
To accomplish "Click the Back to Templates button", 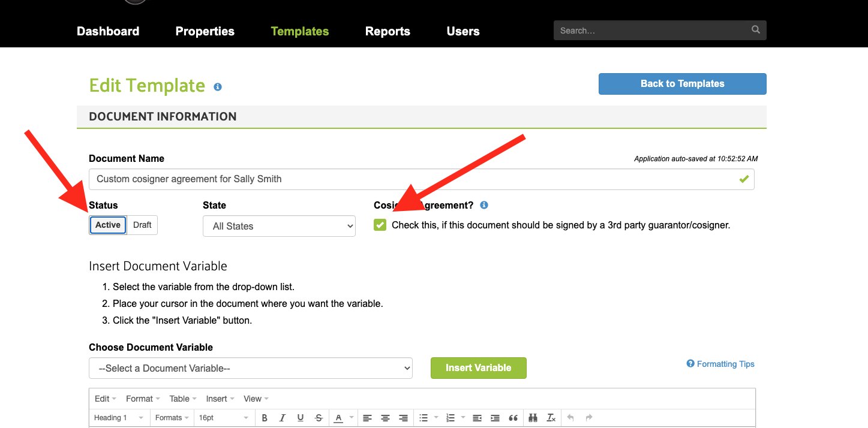I will (x=682, y=84).
